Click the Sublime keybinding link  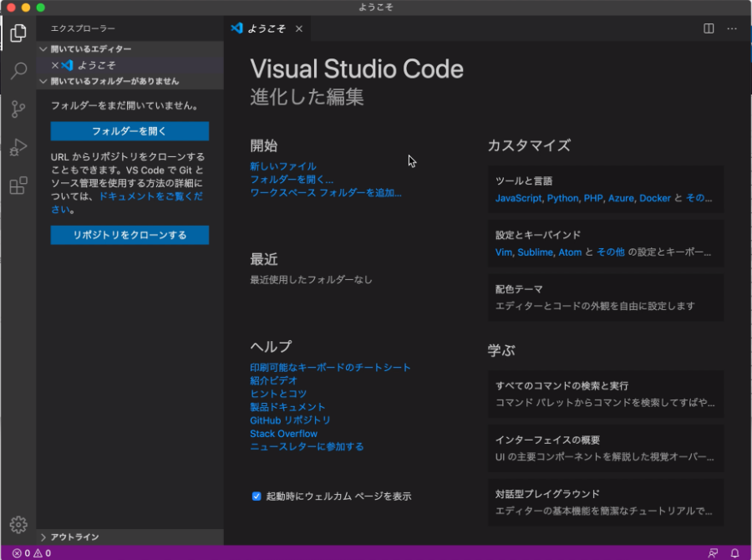pyautogui.click(x=536, y=252)
